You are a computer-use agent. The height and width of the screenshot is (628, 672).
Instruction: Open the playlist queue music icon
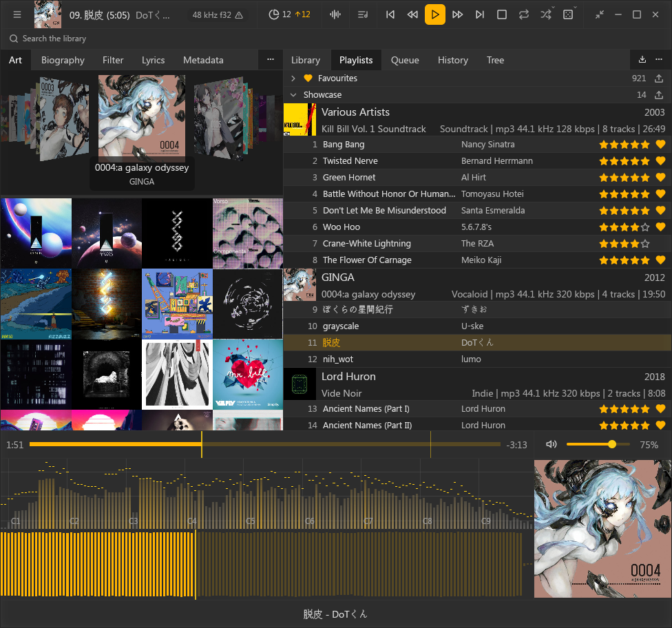(363, 14)
